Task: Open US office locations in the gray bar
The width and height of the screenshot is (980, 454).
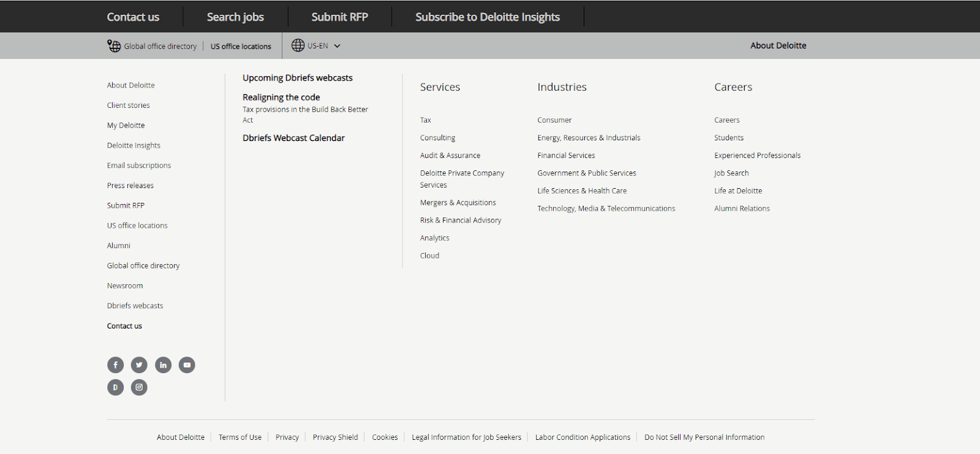Action: [x=241, y=47]
